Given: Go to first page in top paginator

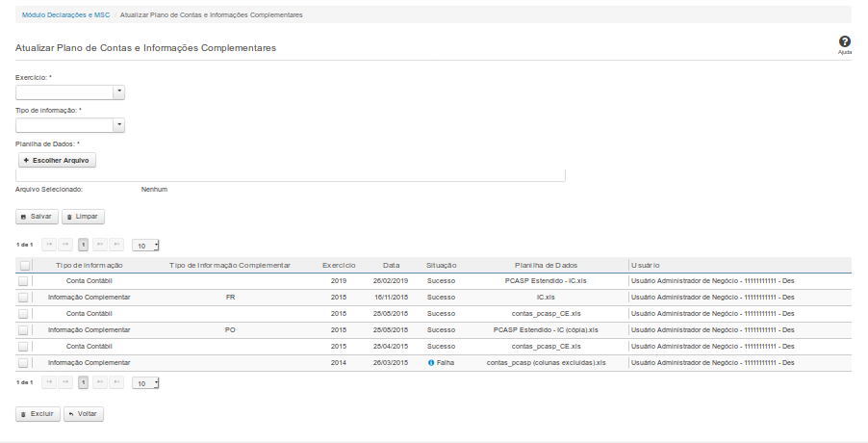Looking at the screenshot, I should coord(49,245).
